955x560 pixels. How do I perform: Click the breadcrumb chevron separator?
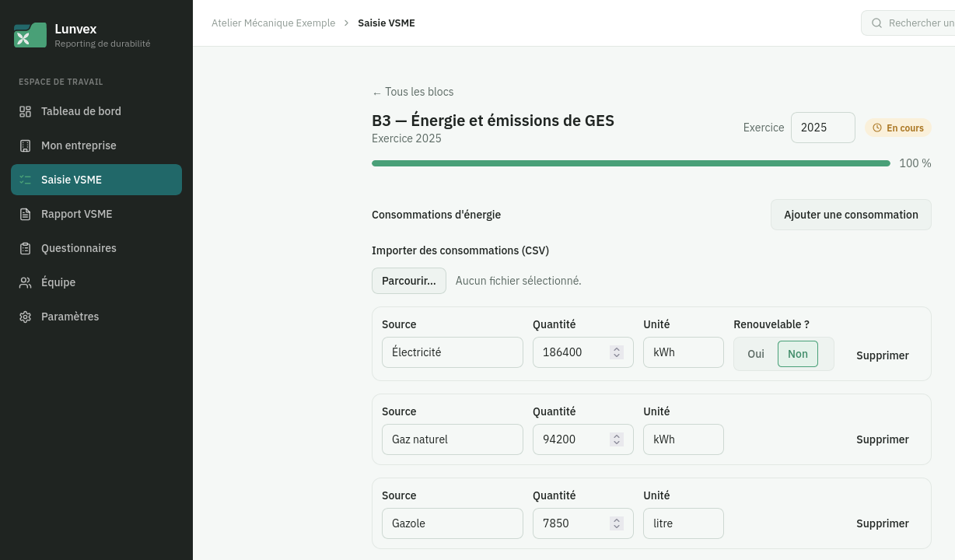(347, 23)
